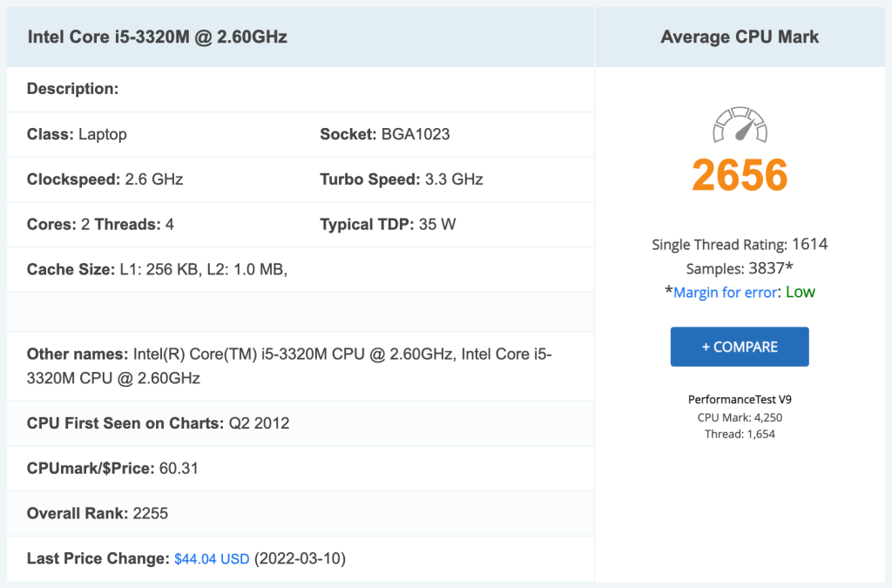Viewport: 892px width, 588px height.
Task: Select the Cores: 2 Threads: 4 text
Action: (100, 224)
